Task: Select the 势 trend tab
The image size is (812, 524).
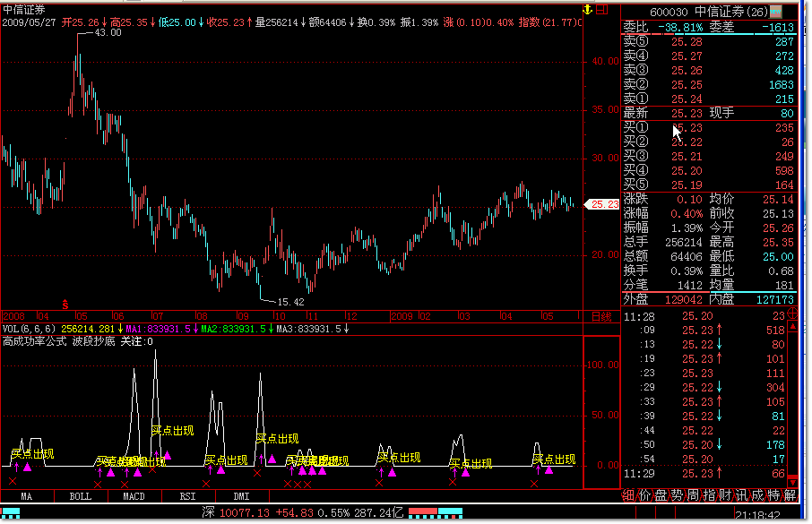Action: click(x=677, y=495)
